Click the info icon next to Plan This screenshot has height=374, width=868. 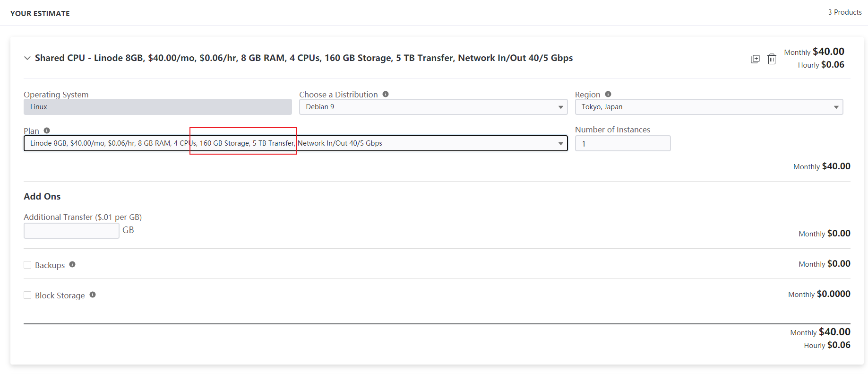pos(47,130)
